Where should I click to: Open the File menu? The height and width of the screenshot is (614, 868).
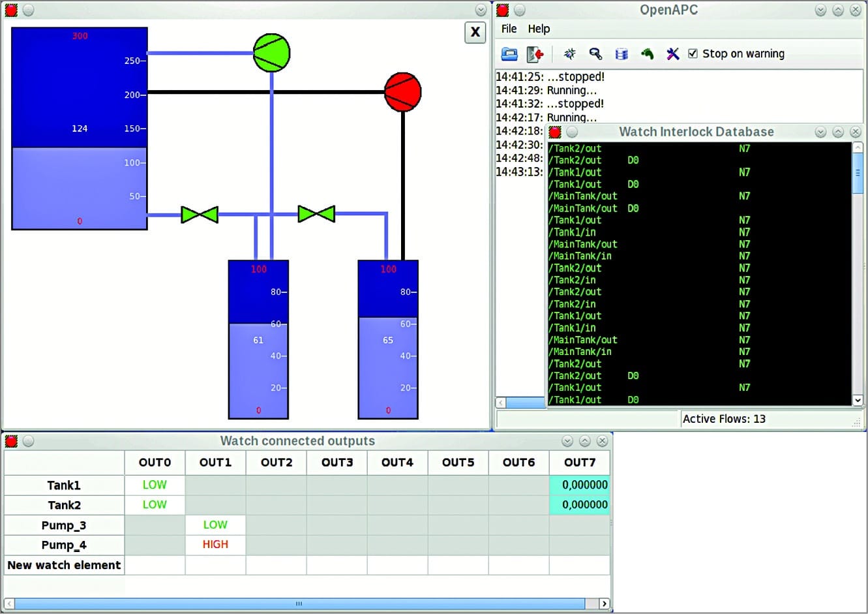(x=508, y=29)
